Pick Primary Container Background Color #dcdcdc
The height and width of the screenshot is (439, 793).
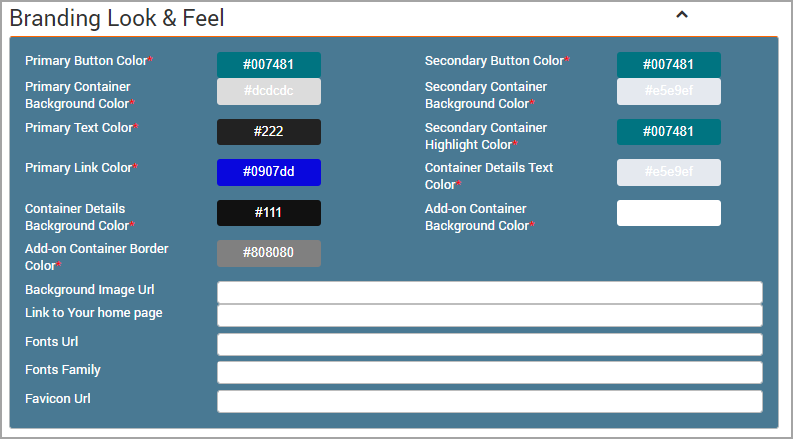(x=269, y=92)
